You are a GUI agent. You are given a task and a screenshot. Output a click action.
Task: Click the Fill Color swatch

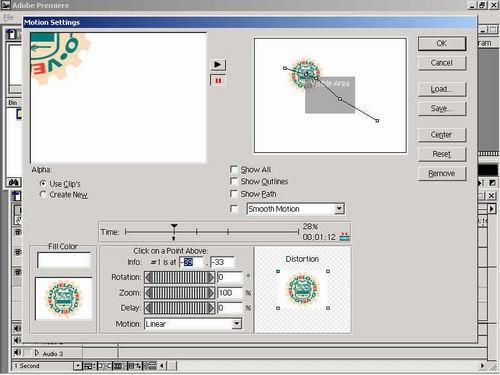64,260
